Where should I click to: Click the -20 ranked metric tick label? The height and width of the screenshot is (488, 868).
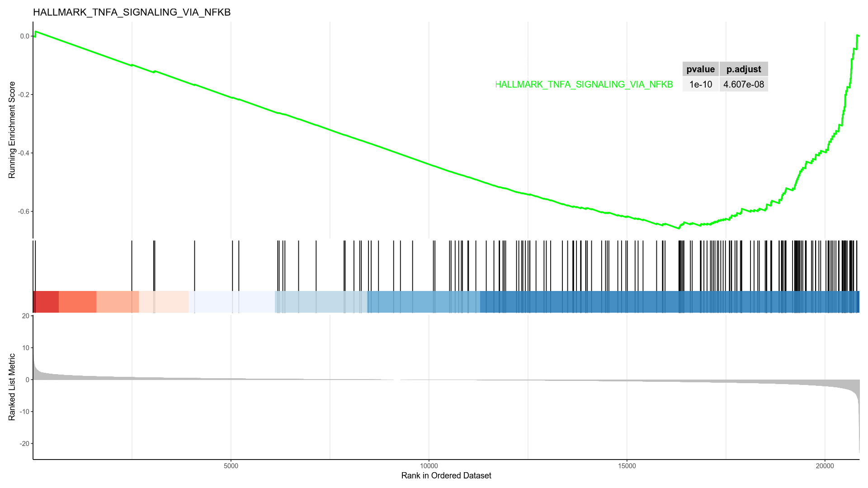pyautogui.click(x=24, y=444)
